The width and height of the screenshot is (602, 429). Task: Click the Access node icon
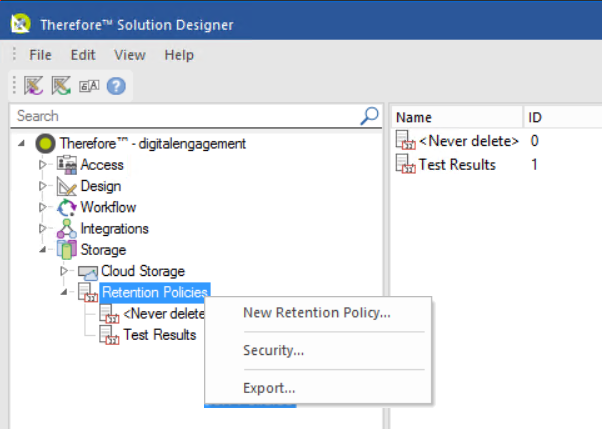point(66,165)
